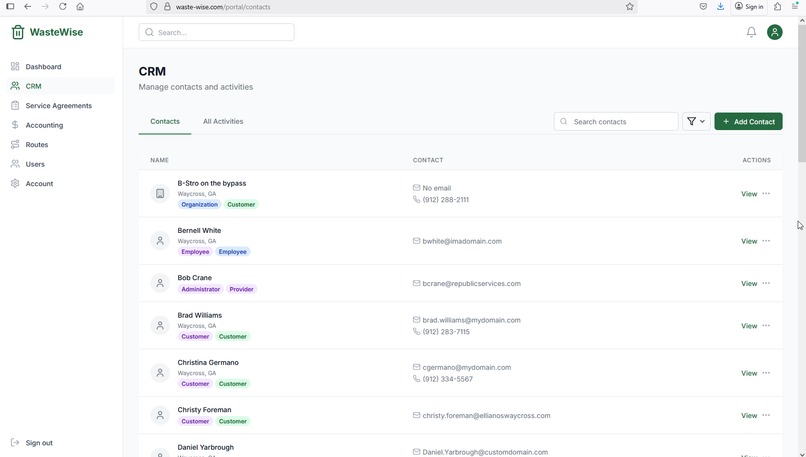Click email bcrane@republicservices.com
This screenshot has height=457, width=806.
(471, 283)
